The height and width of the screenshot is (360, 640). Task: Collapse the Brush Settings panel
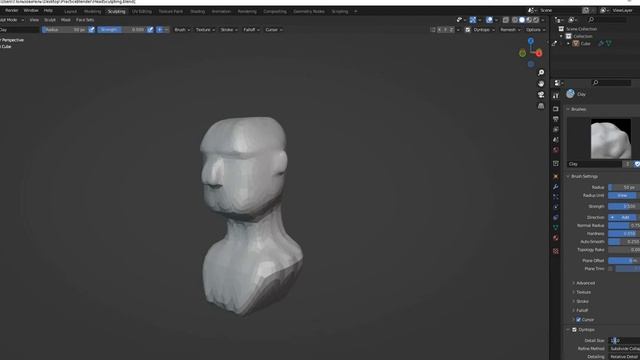pos(584,176)
